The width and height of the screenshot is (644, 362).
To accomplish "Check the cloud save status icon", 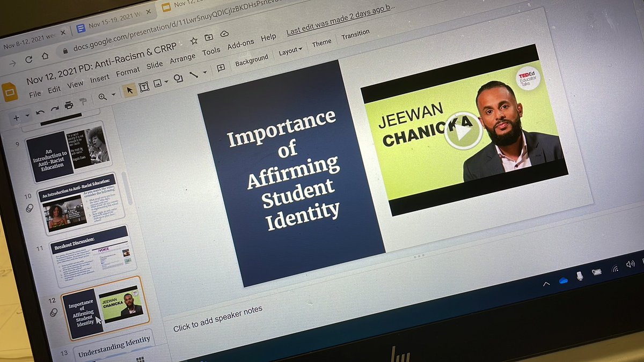I will pos(224,34).
